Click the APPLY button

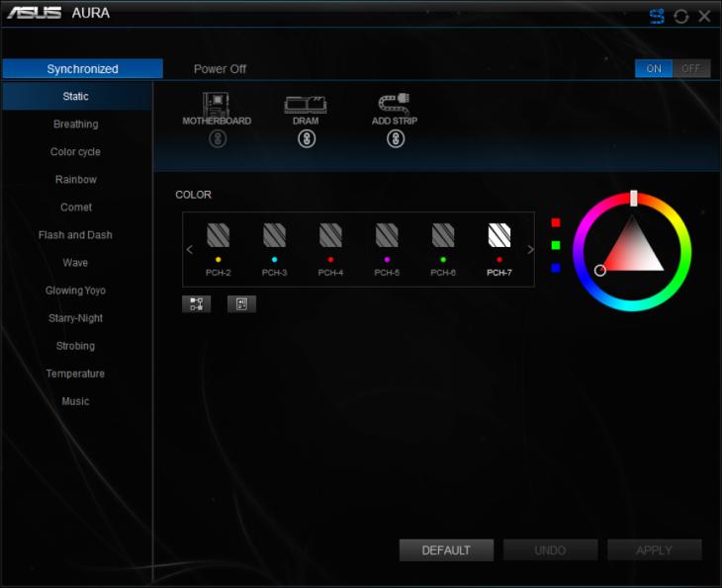(655, 550)
